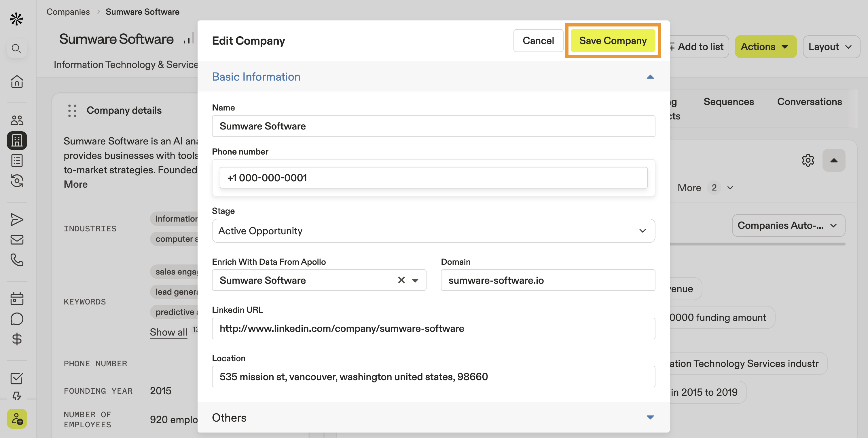Open the Stage dropdown
This screenshot has height=438, width=868.
[433, 231]
